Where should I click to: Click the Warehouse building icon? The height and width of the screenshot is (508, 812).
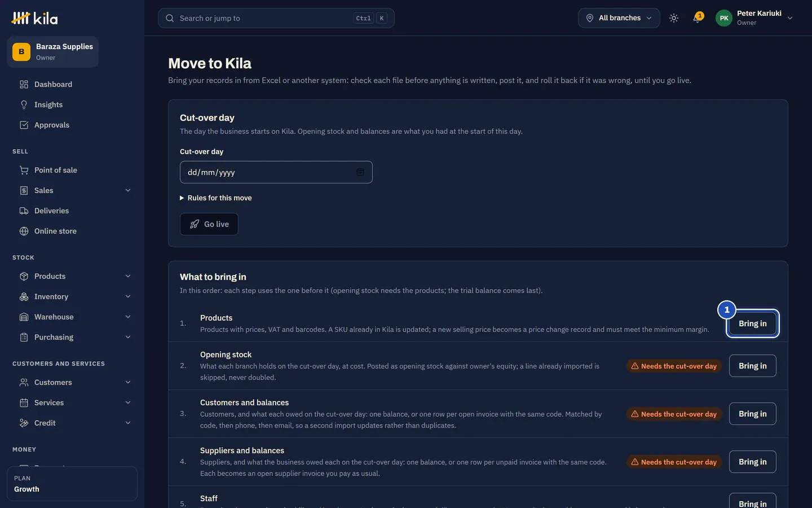tap(24, 317)
